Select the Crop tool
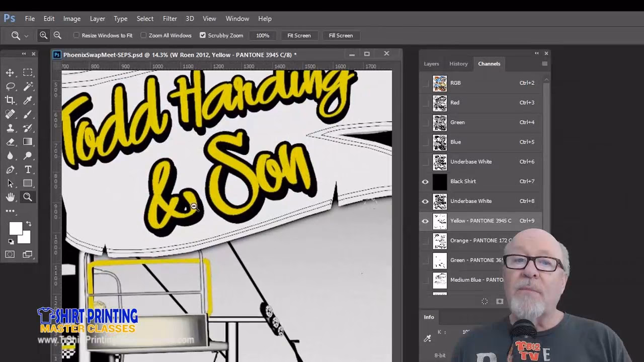This screenshot has height=362, width=644. pyautogui.click(x=10, y=100)
